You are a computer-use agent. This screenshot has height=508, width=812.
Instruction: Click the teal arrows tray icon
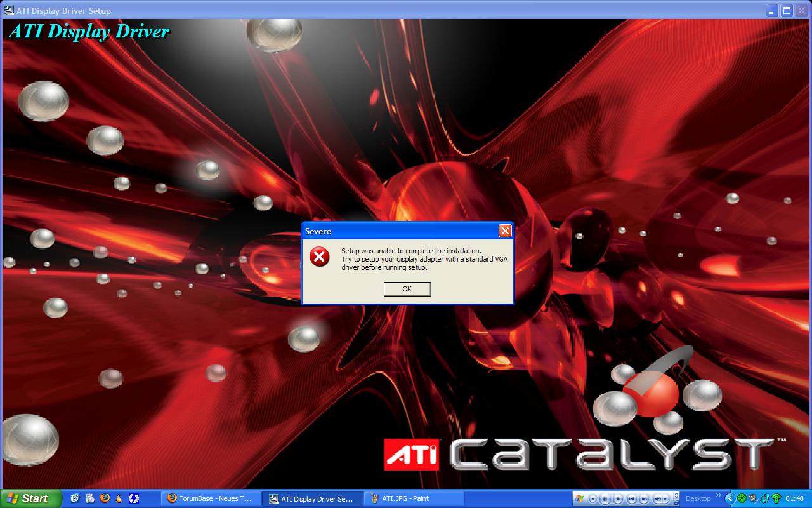click(x=765, y=498)
